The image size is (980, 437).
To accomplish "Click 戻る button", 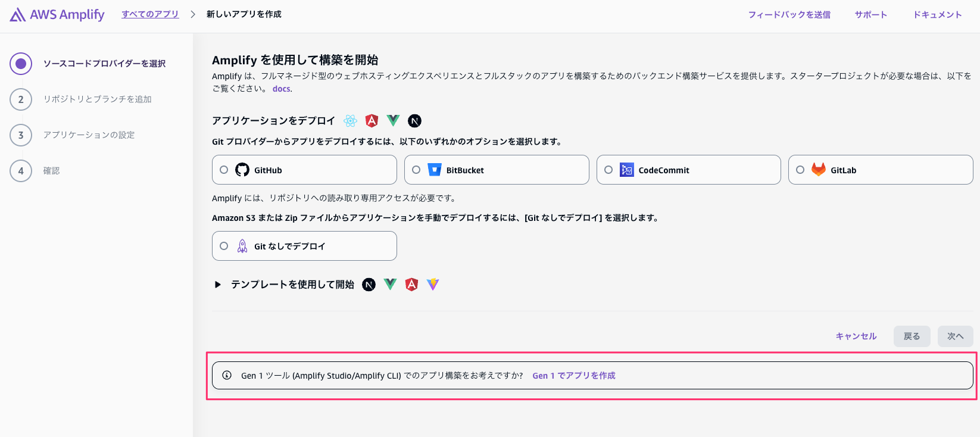I will (912, 336).
